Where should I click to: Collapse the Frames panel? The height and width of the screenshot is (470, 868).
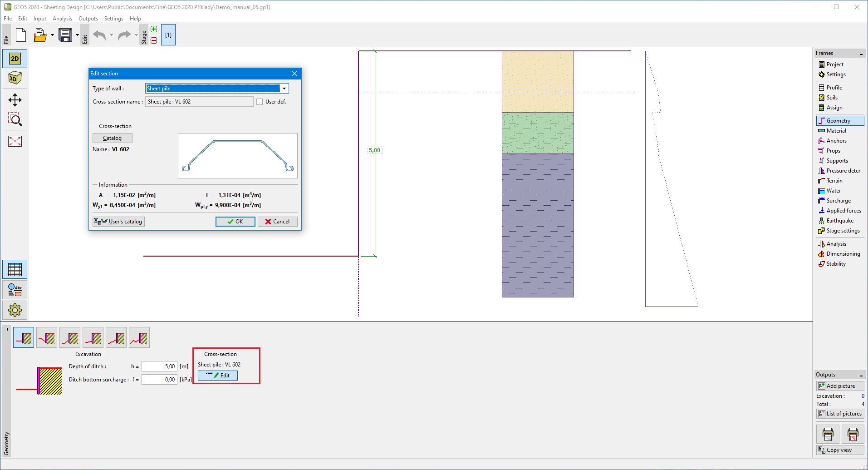click(x=861, y=54)
